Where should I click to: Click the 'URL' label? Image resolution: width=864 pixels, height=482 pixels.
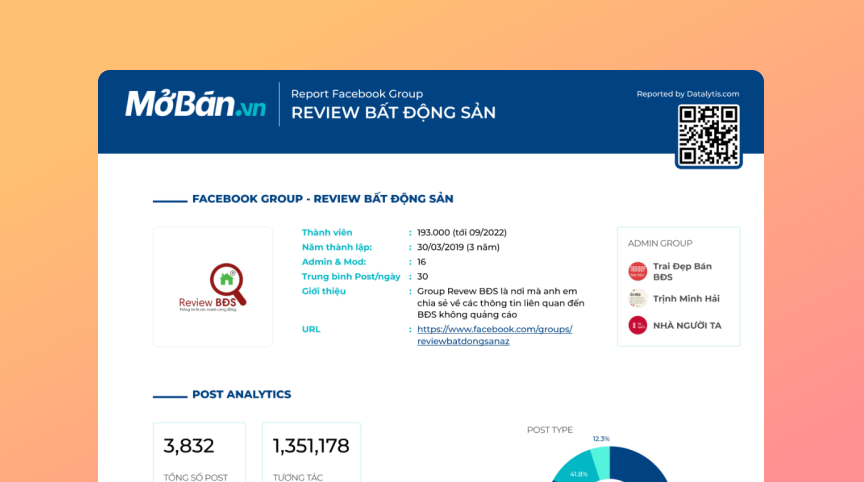311,329
